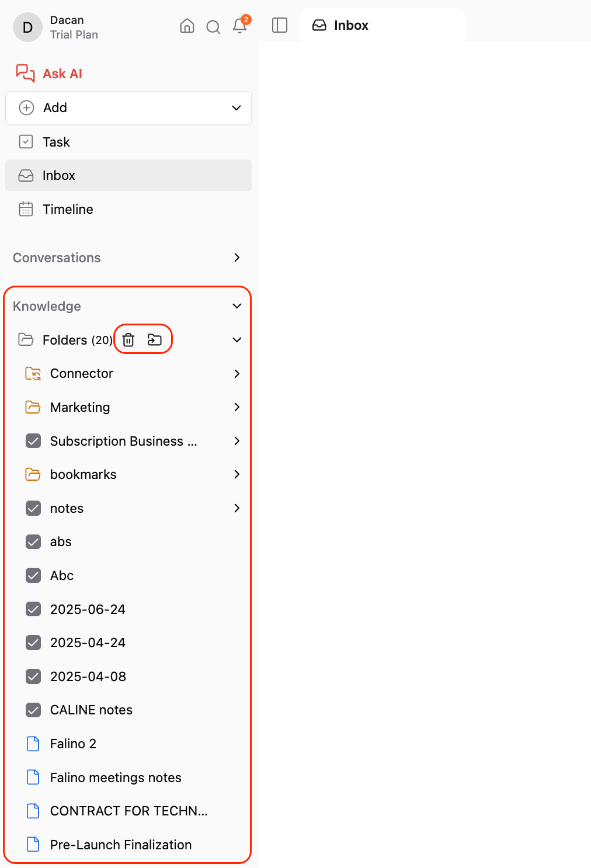Open the bookmarks folder name
Screen dimensions: 591x868
click(84, 474)
